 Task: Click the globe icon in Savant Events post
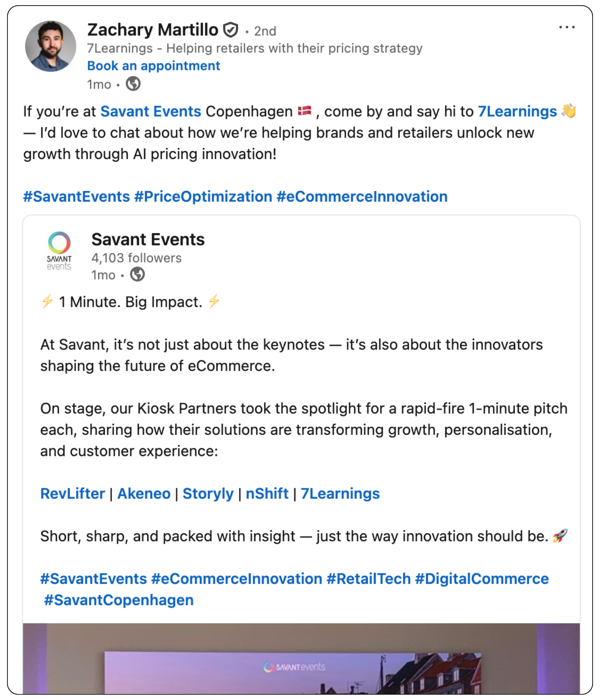(137, 274)
